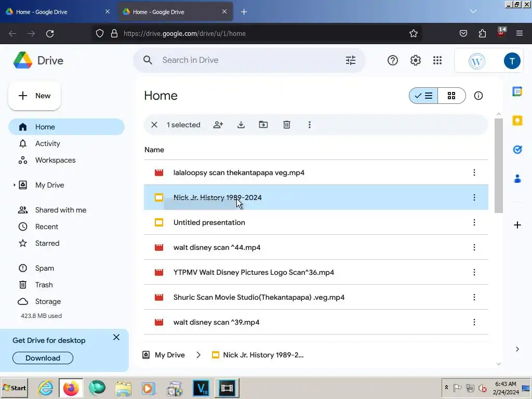Click the file list vertical scrollbar

pyautogui.click(x=498, y=166)
